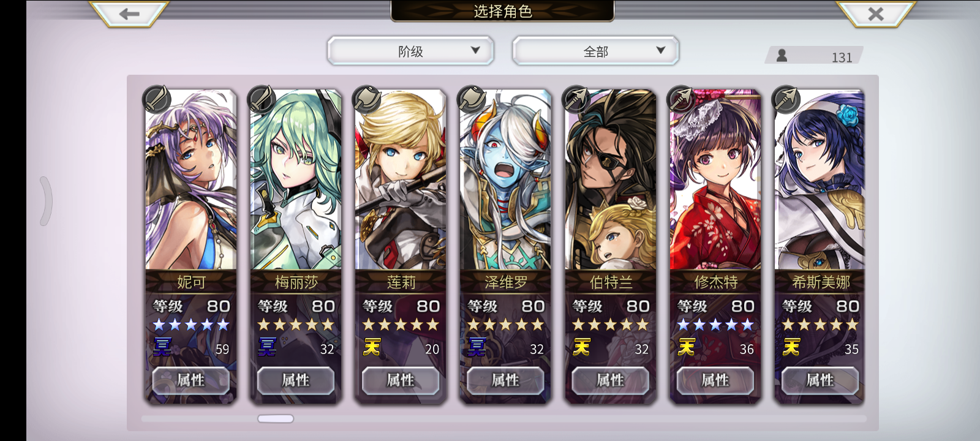Tap the sword weapon icon on 妮可's card
980x441 pixels.
pos(156,99)
